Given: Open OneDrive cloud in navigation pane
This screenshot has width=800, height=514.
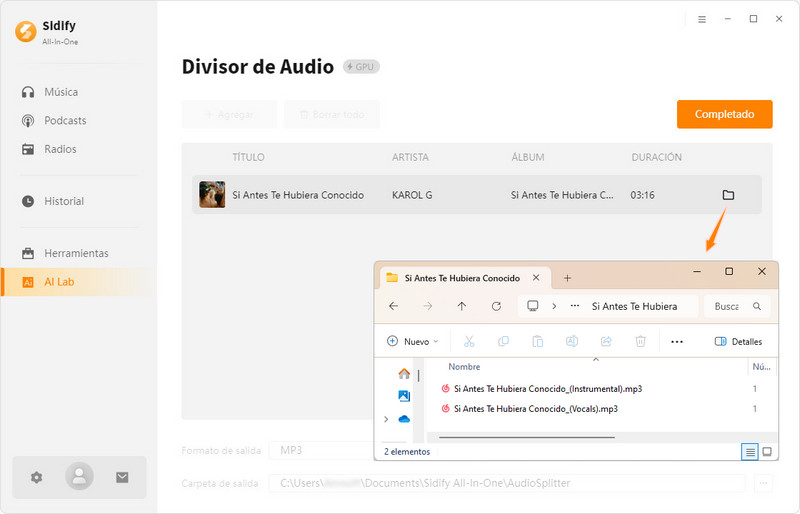Looking at the screenshot, I should [x=404, y=419].
